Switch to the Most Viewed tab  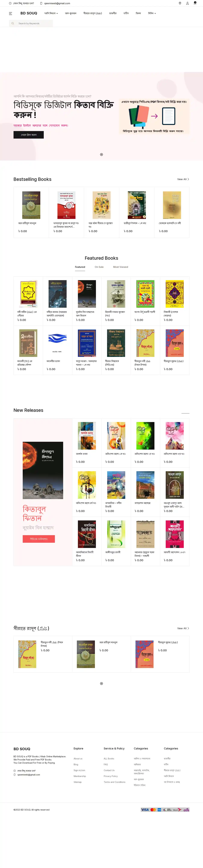tap(120, 267)
